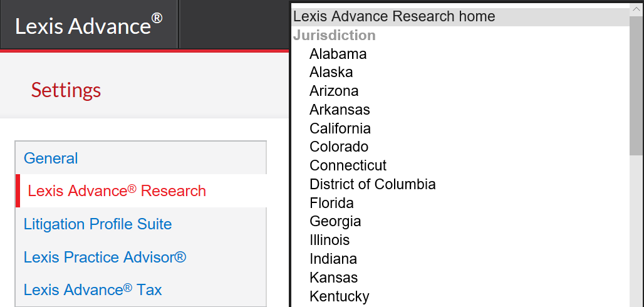Click the scrollbar up arrow in list

tap(636, 10)
